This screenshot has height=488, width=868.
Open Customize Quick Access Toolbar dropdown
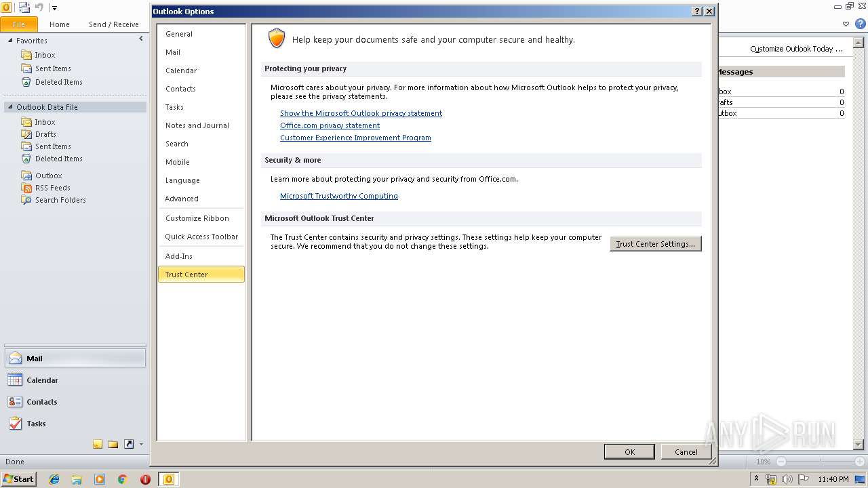click(55, 8)
